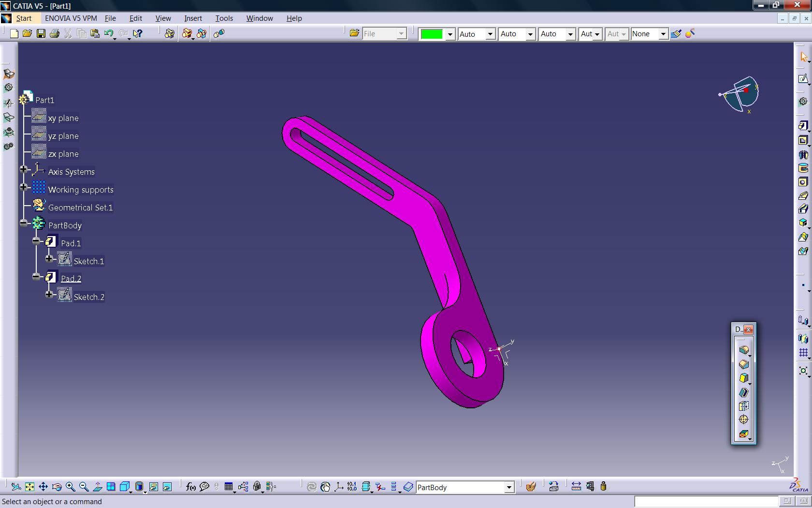
Task: Select the Slot tool icon
Action: click(803, 209)
